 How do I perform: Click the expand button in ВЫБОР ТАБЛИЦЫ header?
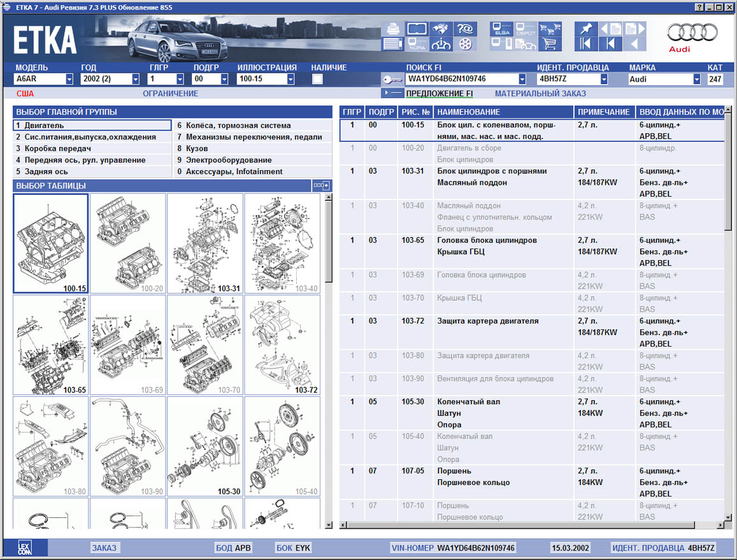coord(322,185)
